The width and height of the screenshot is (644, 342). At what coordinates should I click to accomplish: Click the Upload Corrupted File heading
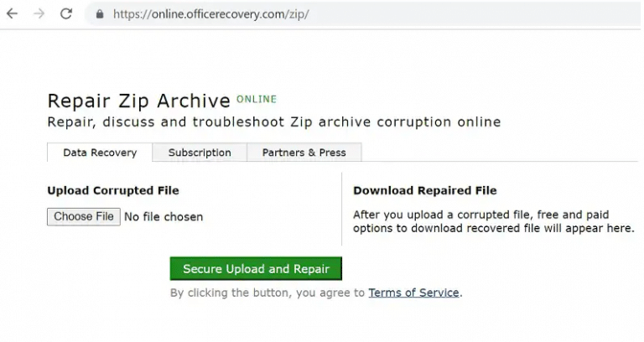click(113, 190)
